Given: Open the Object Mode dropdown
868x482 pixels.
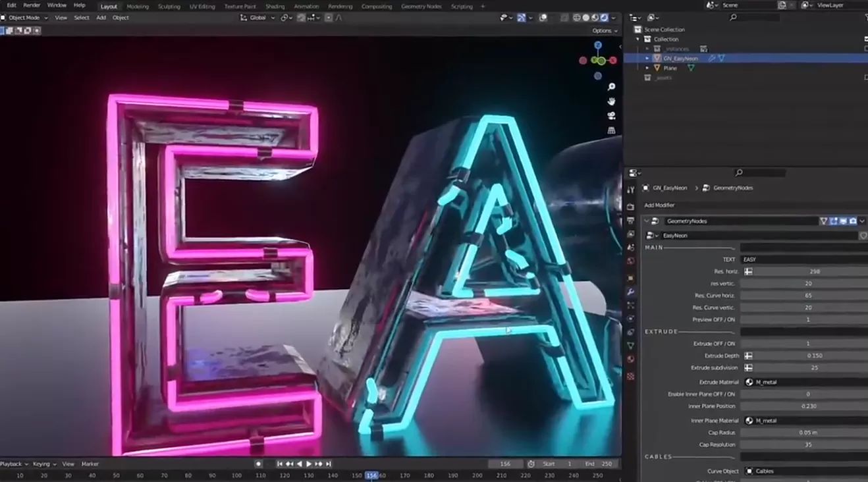Looking at the screenshot, I should [25, 18].
